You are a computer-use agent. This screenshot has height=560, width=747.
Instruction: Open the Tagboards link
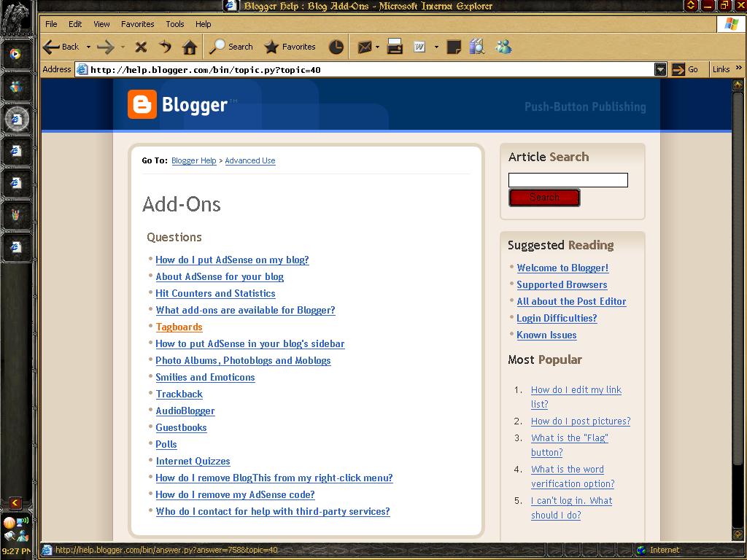(x=179, y=327)
